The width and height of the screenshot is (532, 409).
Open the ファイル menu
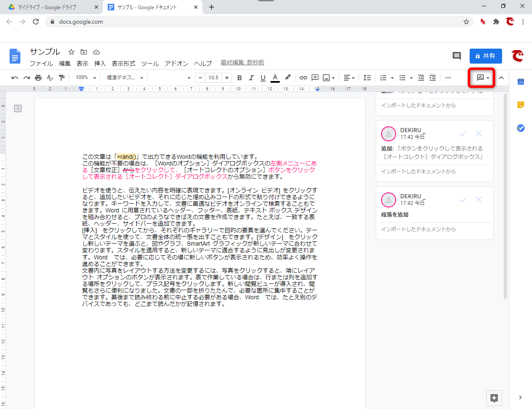(x=41, y=64)
